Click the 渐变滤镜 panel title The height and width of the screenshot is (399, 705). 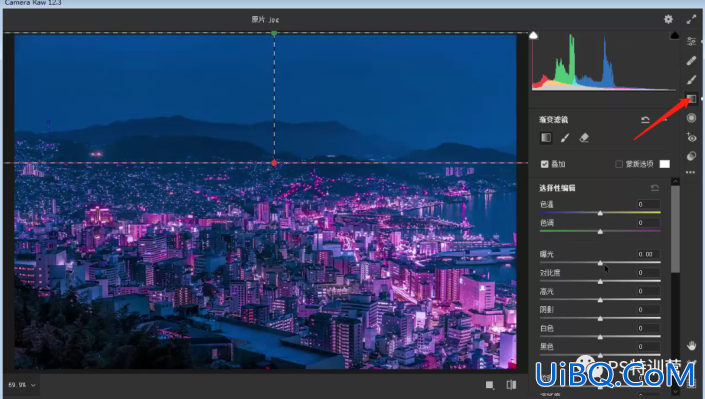point(553,120)
